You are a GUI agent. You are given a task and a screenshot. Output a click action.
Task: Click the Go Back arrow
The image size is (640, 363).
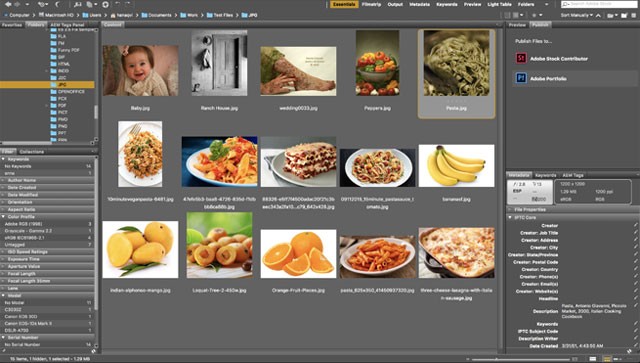point(8,4)
